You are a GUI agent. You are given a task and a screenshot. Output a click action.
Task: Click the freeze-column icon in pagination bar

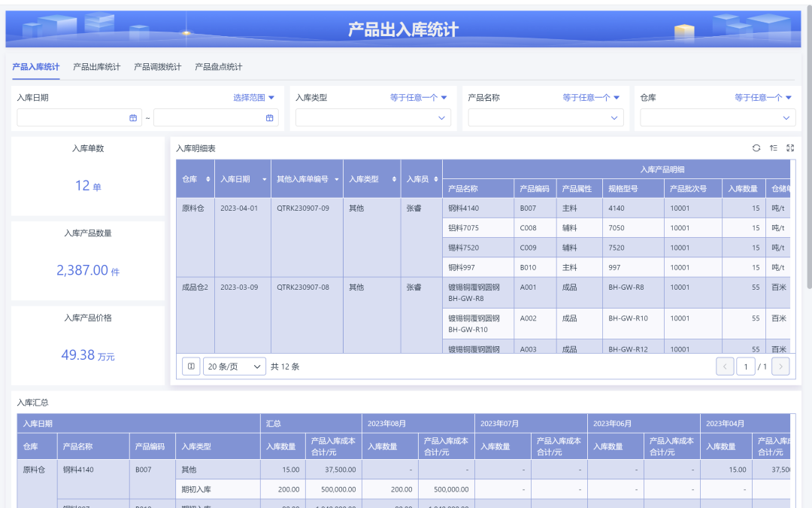[191, 366]
